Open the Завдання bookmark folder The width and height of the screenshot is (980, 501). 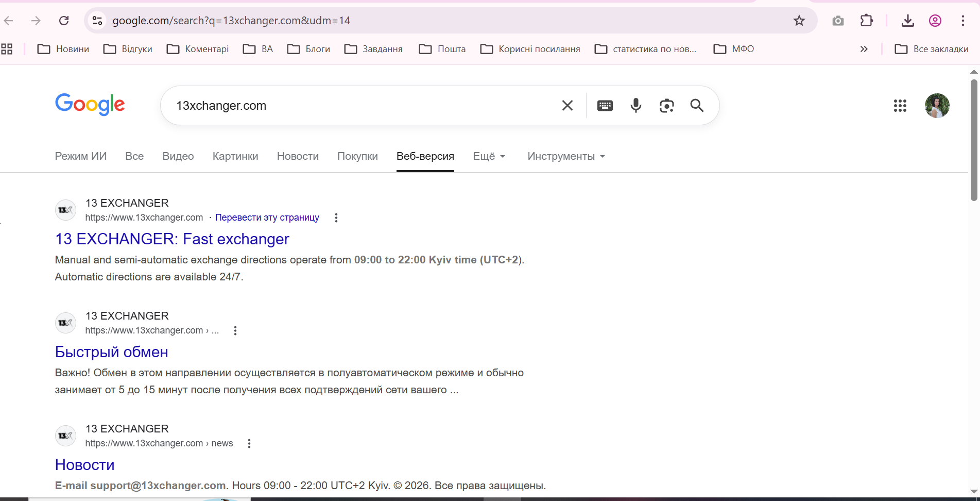coord(373,49)
